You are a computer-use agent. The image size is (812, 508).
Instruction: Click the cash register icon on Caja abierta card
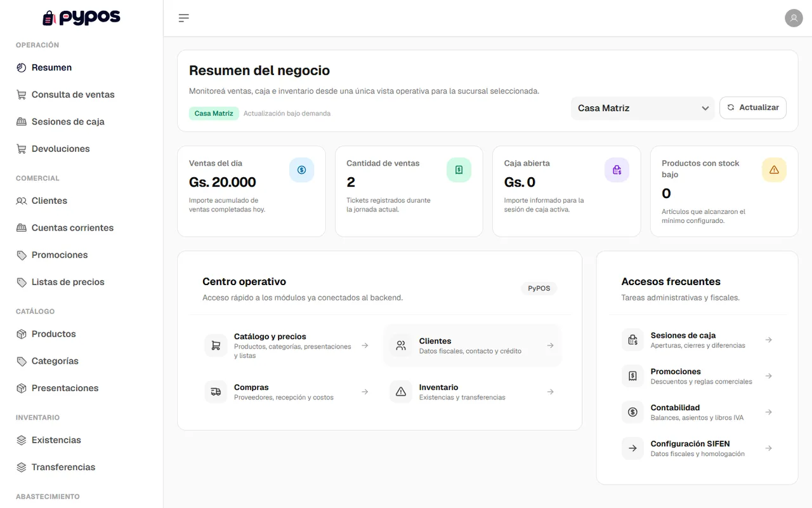pos(617,170)
